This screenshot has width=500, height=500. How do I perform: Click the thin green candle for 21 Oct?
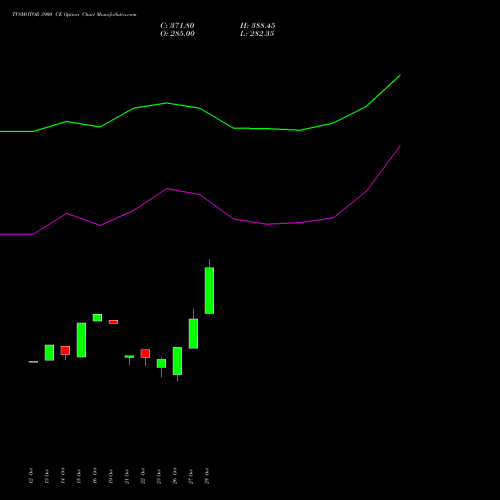[129, 356]
